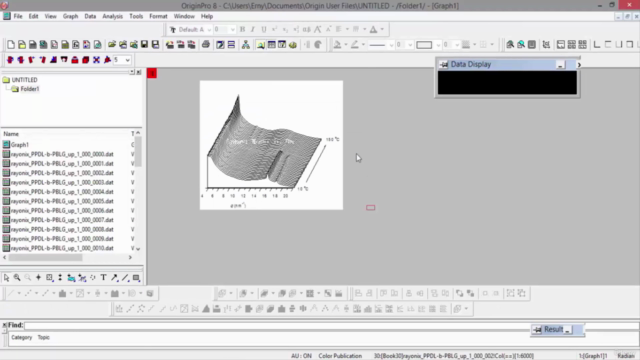Click the first red rotate icon
Viewport: 640px width, 360px height.
pos(10,60)
